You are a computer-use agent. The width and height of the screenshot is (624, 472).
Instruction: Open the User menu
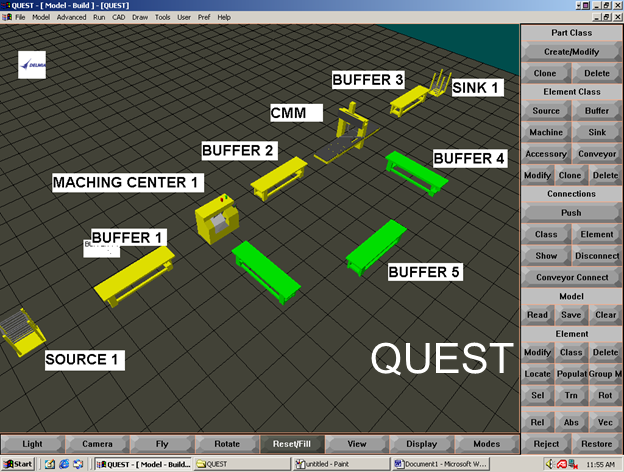point(184,17)
